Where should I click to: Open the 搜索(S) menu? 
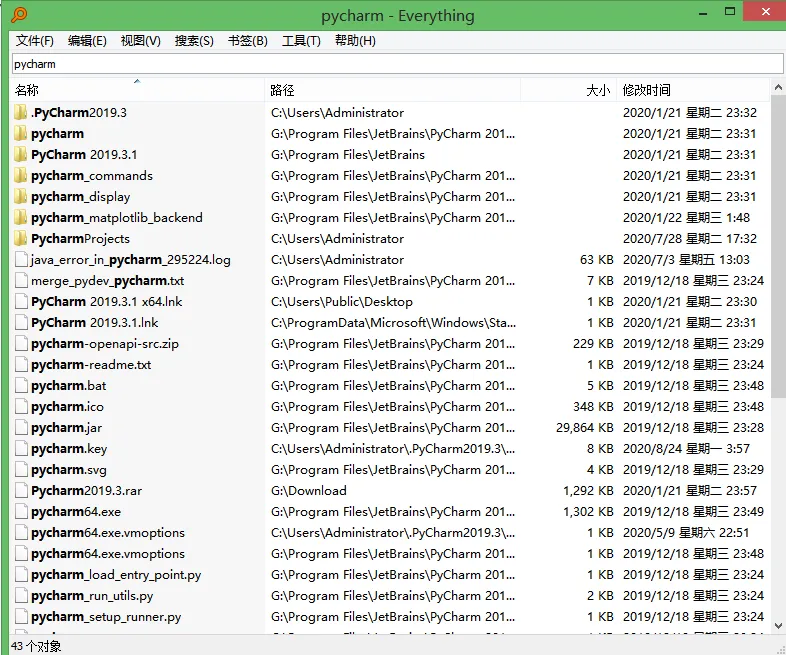pos(194,41)
